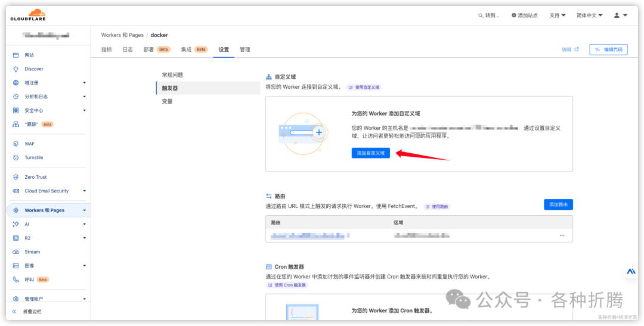
Task: Click the R2 database icon
Action: point(16,238)
